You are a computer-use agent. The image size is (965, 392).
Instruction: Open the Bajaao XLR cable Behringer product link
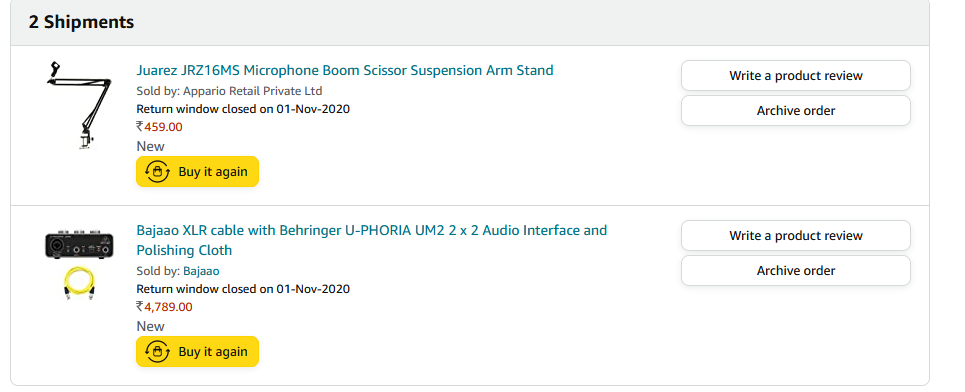pos(371,240)
